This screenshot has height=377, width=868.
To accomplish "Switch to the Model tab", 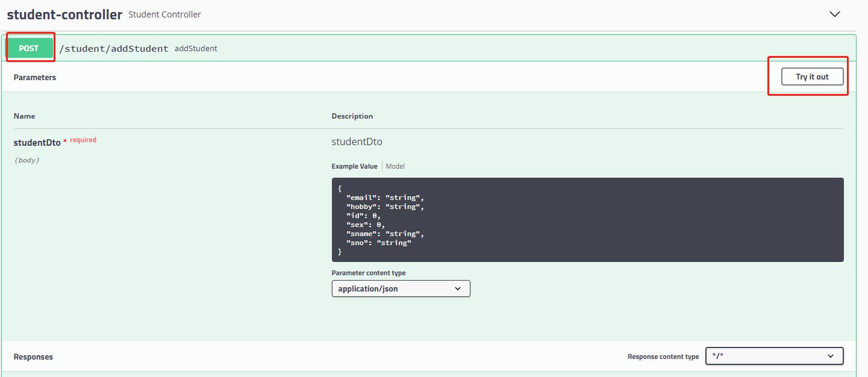I will 395,166.
